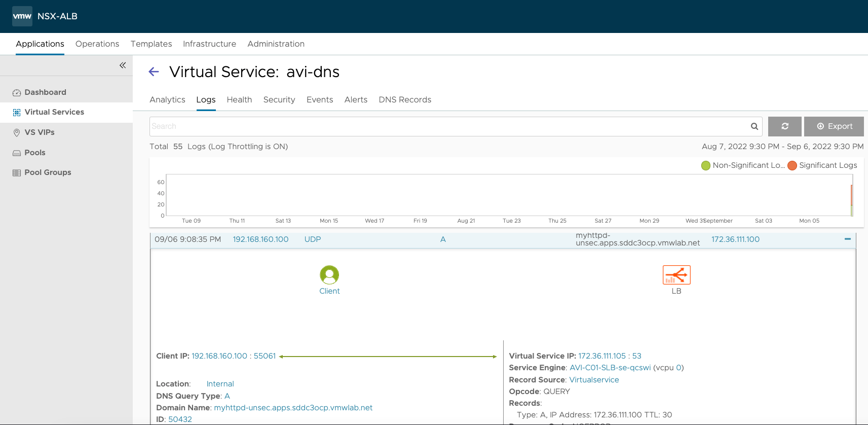The image size is (868, 425).
Task: Click the vcpu 0 link
Action: (x=679, y=368)
